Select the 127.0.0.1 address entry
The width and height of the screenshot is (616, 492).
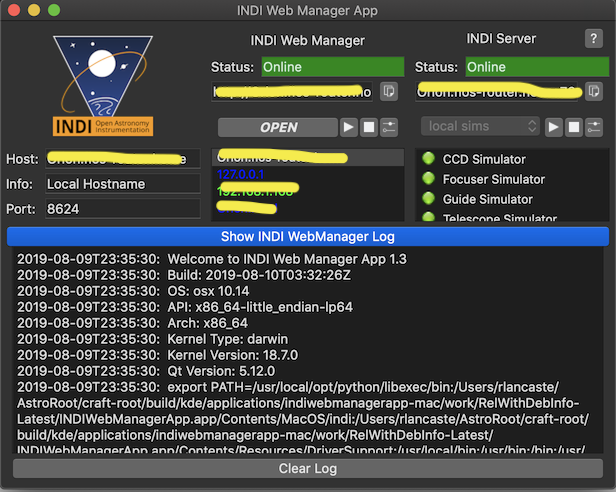click(x=240, y=174)
